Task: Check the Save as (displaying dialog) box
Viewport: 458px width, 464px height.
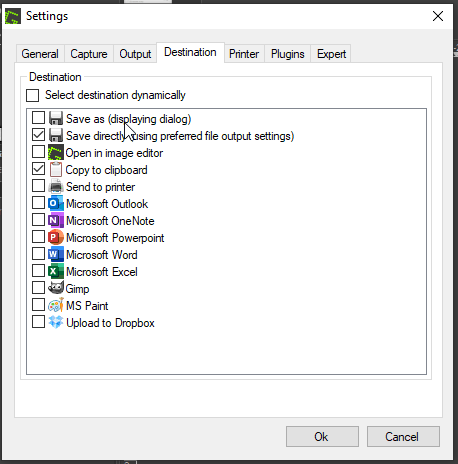Action: click(x=38, y=118)
